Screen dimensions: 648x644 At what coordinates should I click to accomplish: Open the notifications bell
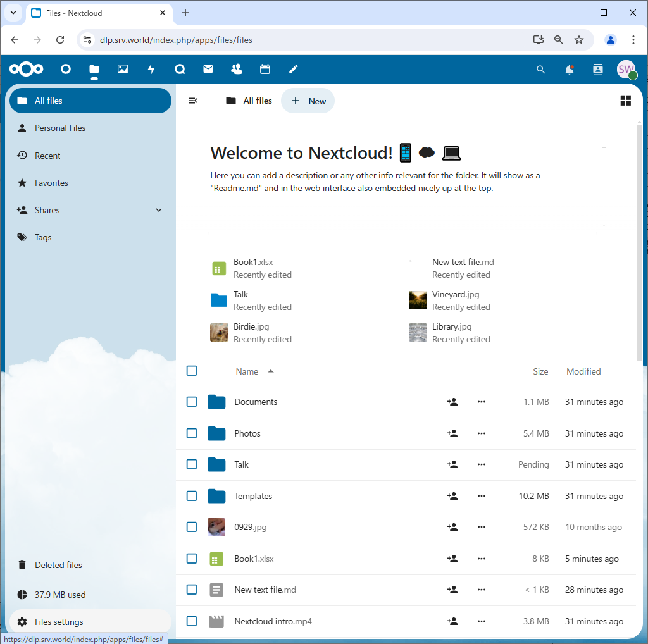570,70
